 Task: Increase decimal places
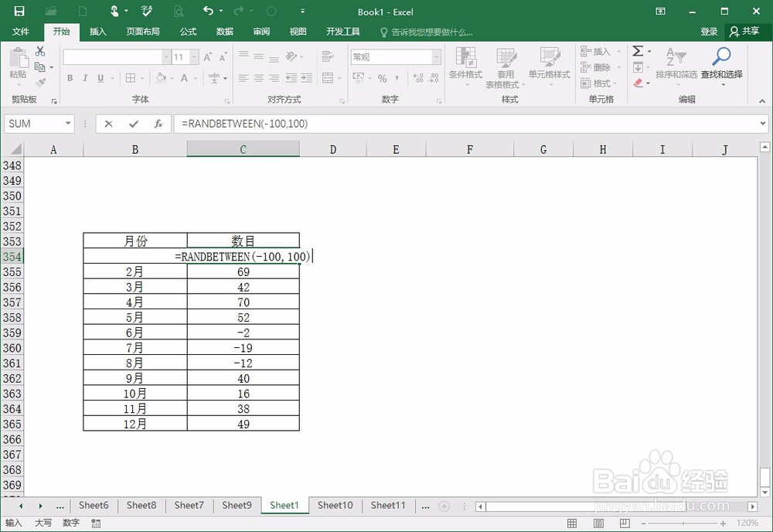pyautogui.click(x=418, y=78)
